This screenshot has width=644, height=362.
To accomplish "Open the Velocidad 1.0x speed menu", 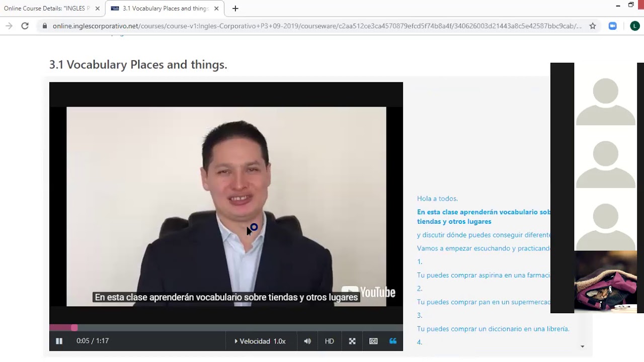I will click(260, 341).
